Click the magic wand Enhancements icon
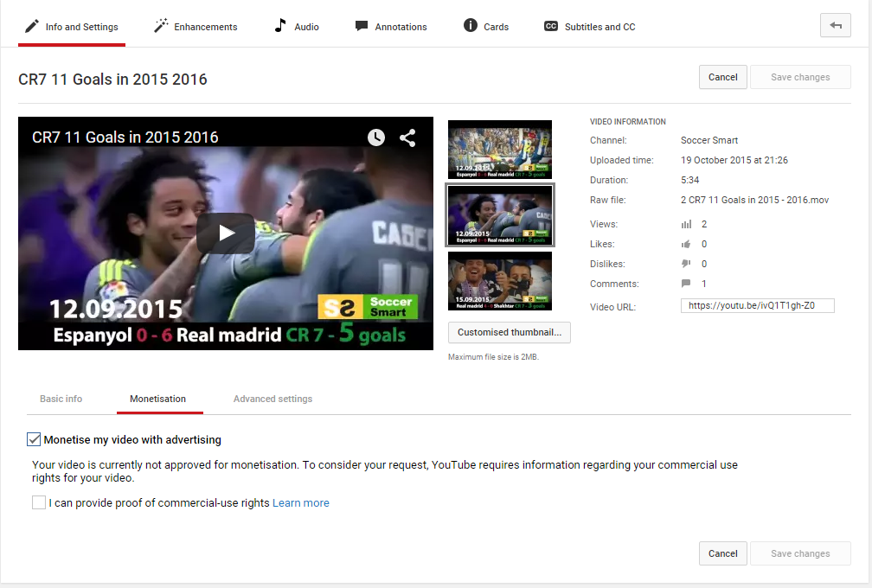Image resolution: width=872 pixels, height=588 pixels. click(x=161, y=26)
